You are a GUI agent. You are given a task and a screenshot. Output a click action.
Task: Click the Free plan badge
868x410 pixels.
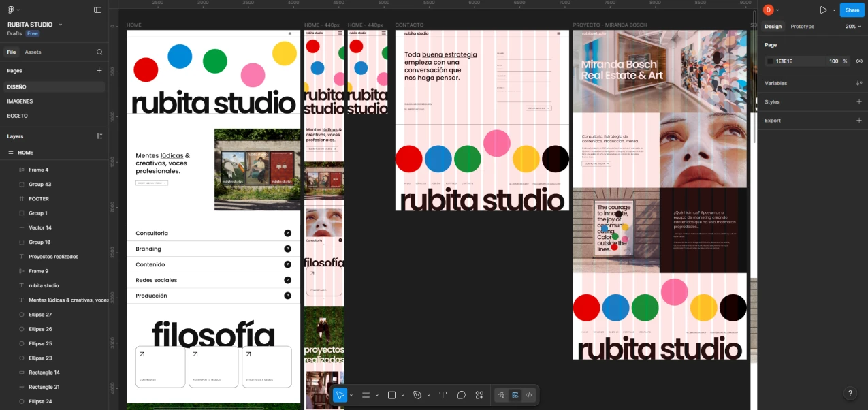(33, 33)
